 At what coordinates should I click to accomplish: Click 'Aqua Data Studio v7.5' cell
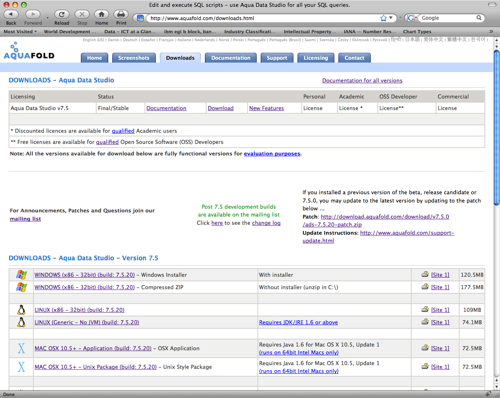52,108
